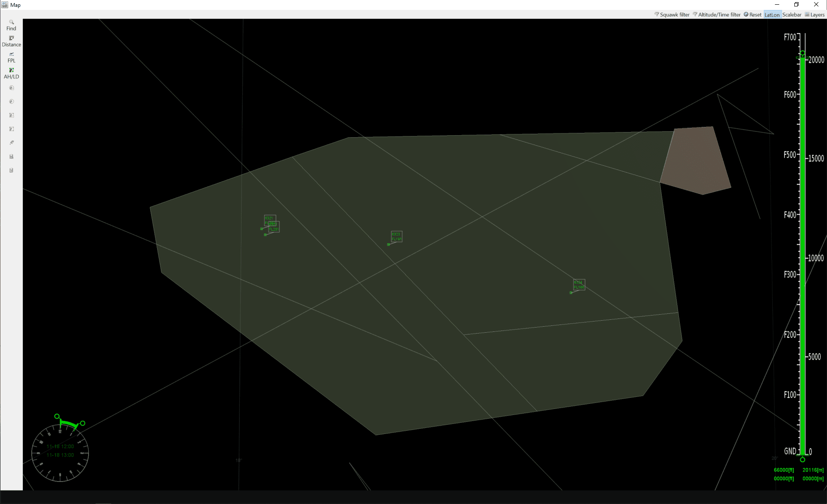Click the top handle of altitude slider
The image size is (827, 504).
(802, 53)
